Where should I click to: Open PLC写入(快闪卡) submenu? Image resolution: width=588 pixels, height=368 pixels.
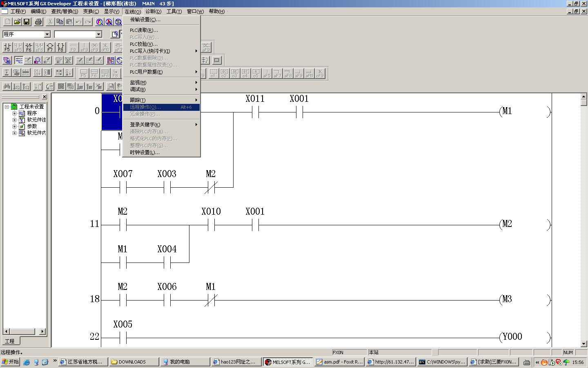coord(161,51)
